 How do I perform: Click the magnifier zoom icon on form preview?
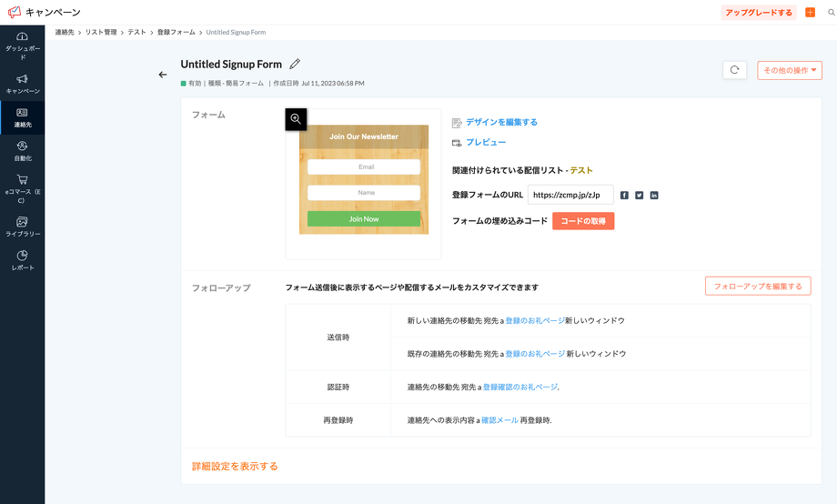pyautogui.click(x=296, y=119)
